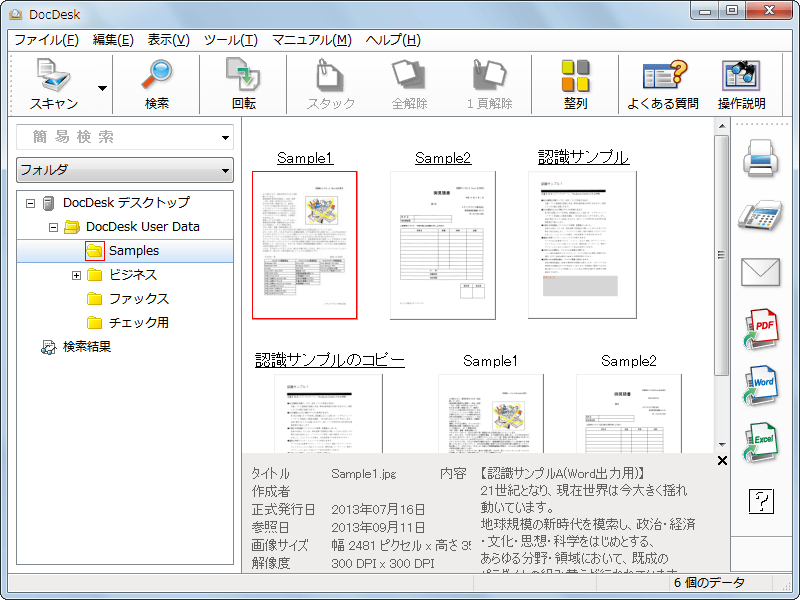
Task: Close the properties info panel
Action: [x=722, y=461]
